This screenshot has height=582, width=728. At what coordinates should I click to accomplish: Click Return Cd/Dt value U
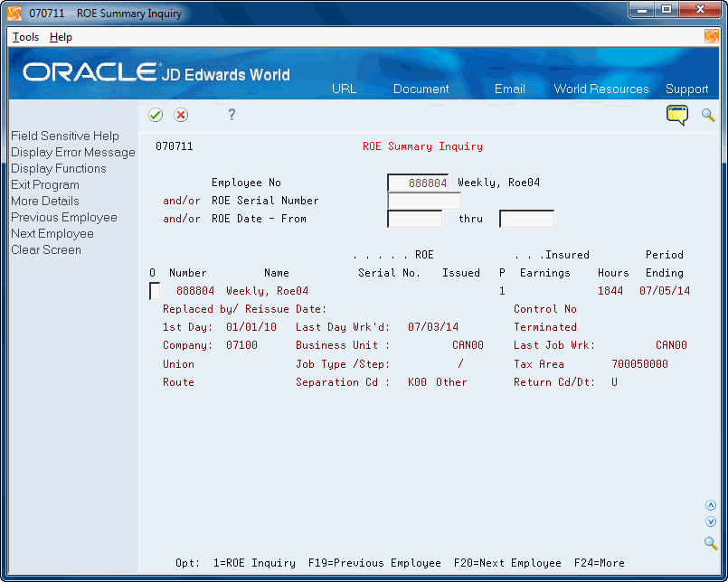[x=614, y=382]
